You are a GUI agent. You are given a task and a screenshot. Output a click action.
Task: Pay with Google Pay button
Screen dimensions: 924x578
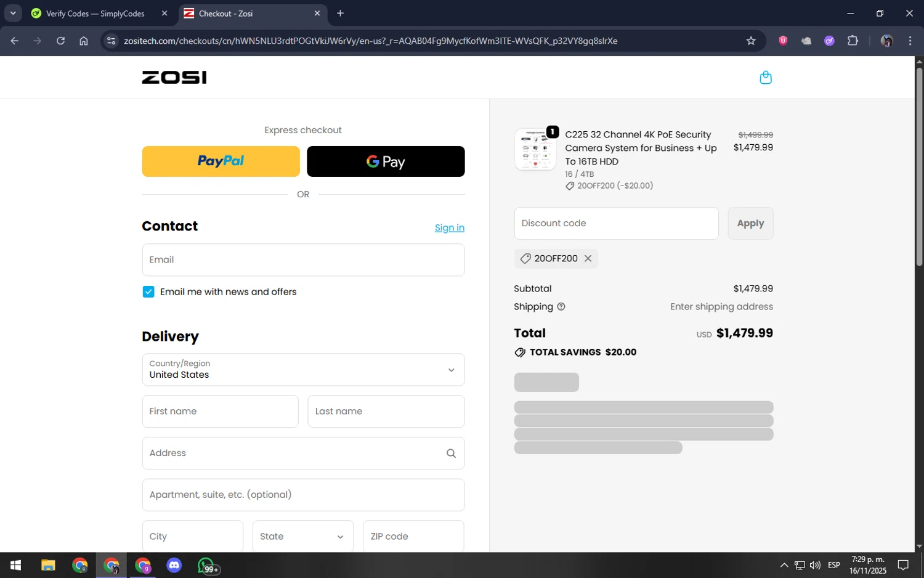(386, 161)
